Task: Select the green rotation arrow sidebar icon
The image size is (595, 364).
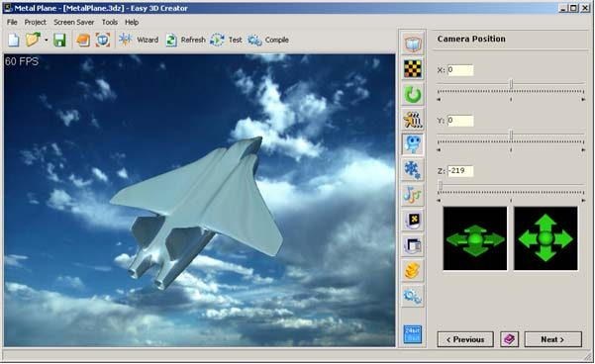Action: (x=413, y=94)
